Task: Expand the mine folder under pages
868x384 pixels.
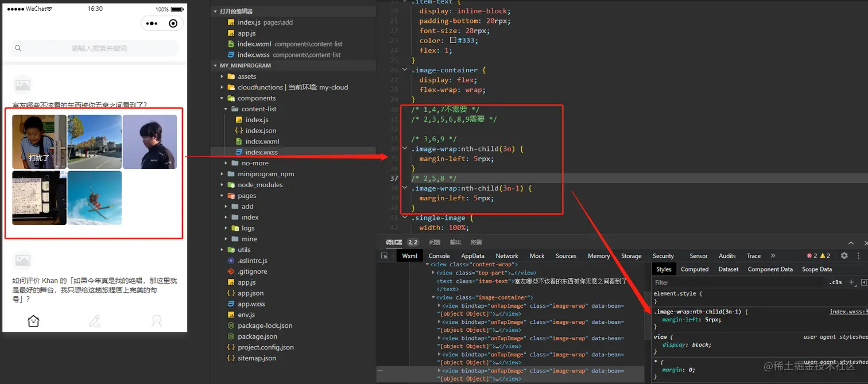Action: pyautogui.click(x=227, y=239)
